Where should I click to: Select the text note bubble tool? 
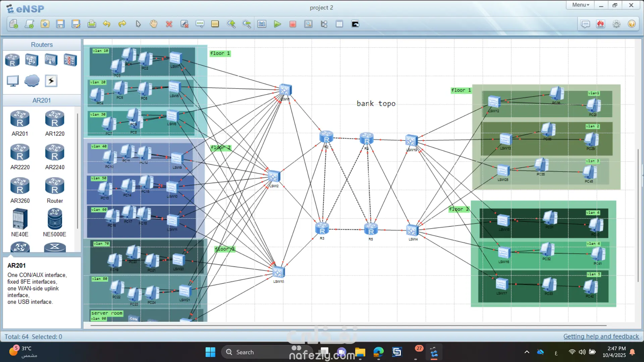200,24
